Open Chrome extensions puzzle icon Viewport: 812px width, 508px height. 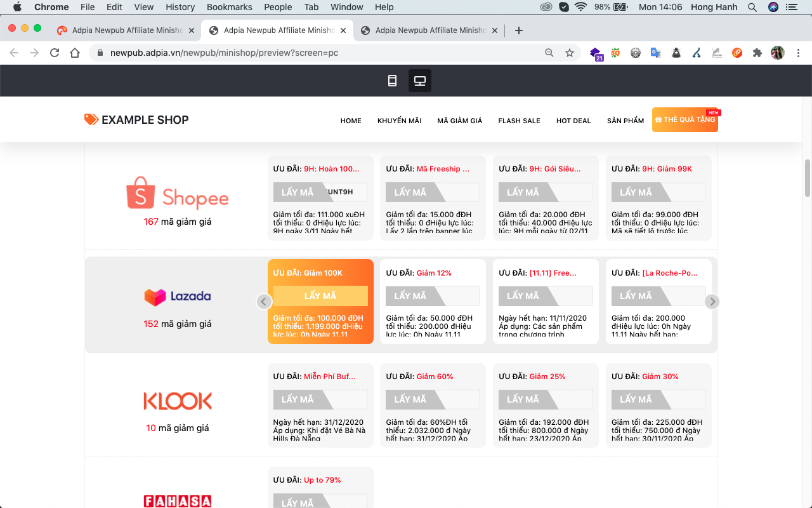(x=757, y=53)
